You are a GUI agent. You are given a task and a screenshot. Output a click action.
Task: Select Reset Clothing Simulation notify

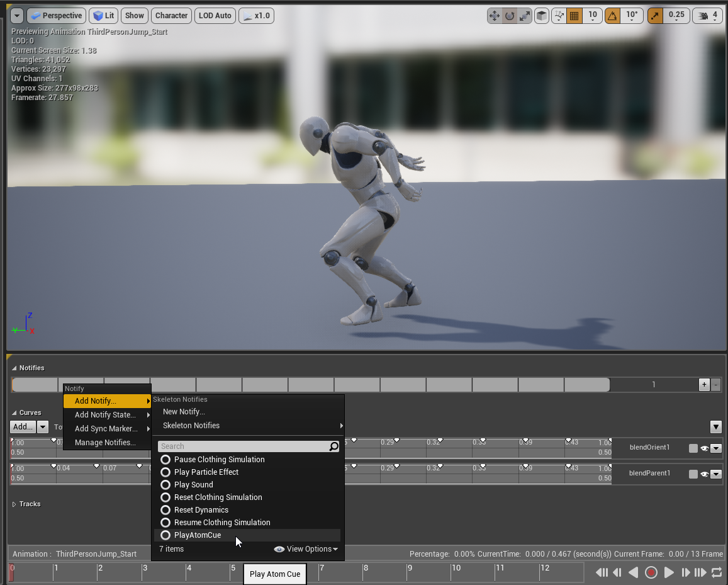tap(247, 497)
